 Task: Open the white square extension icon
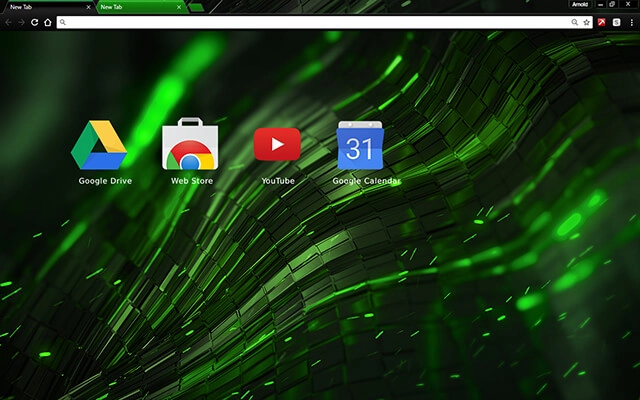616,22
